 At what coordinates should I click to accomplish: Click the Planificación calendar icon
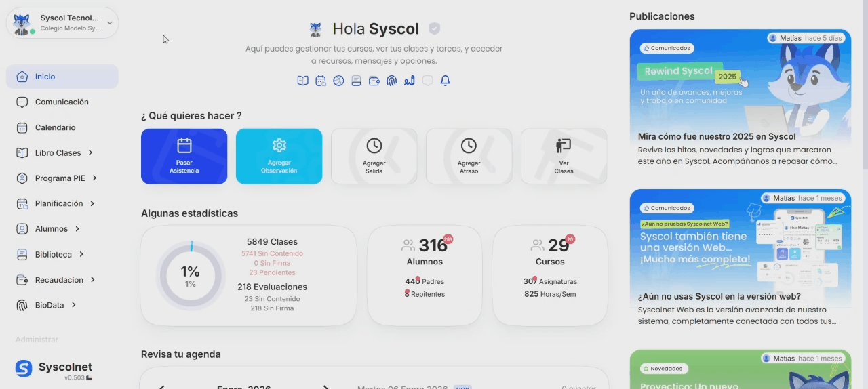point(22,203)
